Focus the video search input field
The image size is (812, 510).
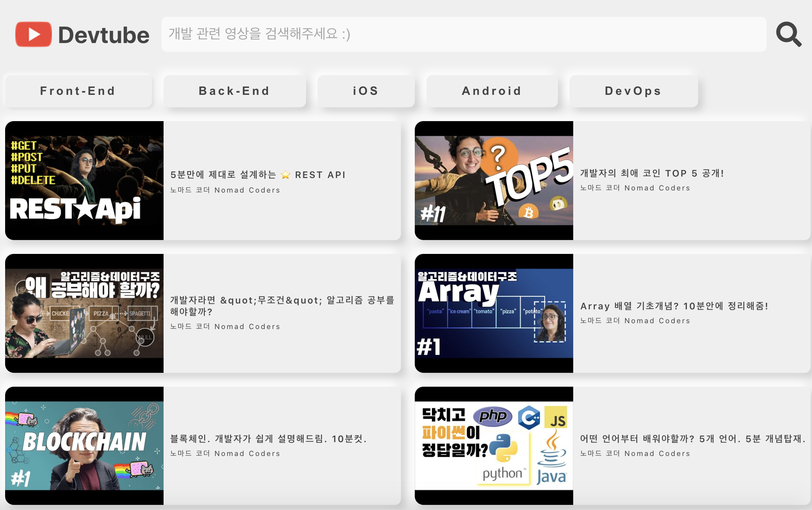pos(464,34)
